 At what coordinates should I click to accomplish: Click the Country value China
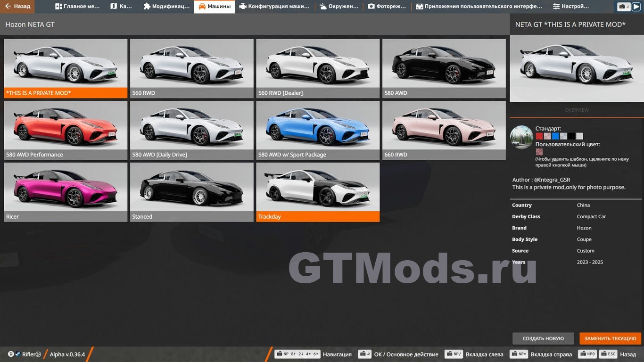click(583, 205)
